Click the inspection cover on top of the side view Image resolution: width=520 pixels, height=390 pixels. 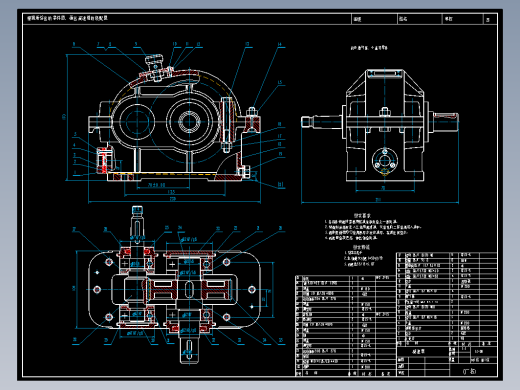tap(384, 73)
